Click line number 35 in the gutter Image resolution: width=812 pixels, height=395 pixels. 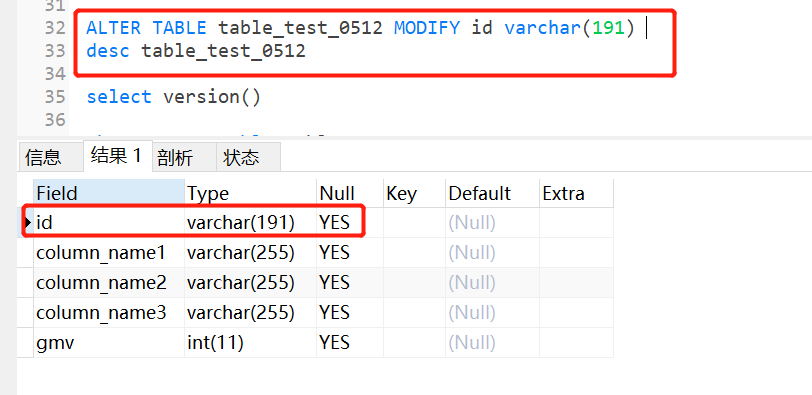pos(54,97)
